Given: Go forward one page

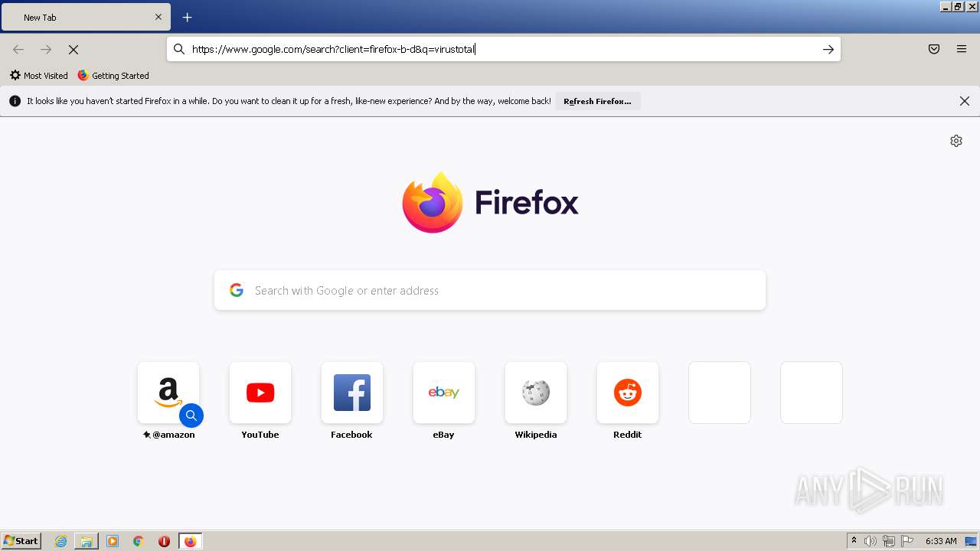Looking at the screenshot, I should (46, 49).
